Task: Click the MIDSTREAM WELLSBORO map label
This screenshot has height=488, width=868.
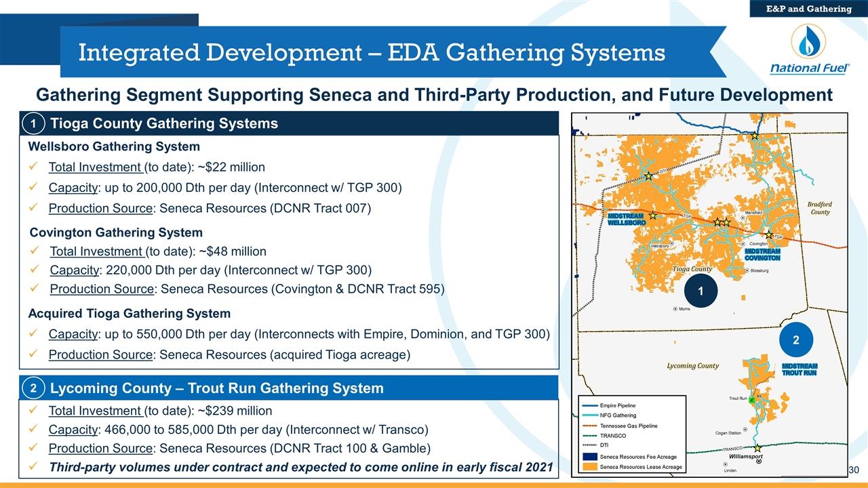Action: 626,220
